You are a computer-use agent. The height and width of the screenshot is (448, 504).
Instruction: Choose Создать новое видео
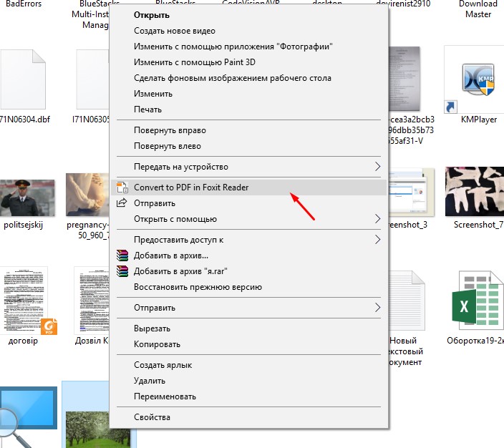click(248, 31)
